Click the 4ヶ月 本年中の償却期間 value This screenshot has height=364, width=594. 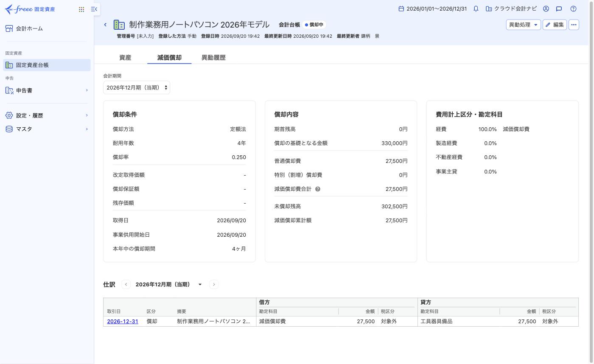pos(239,249)
